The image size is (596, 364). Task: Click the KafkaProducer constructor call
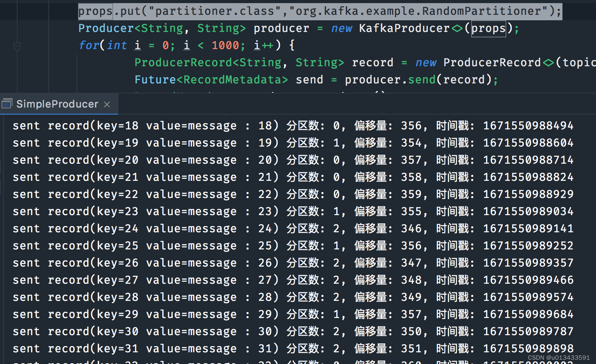(439, 28)
